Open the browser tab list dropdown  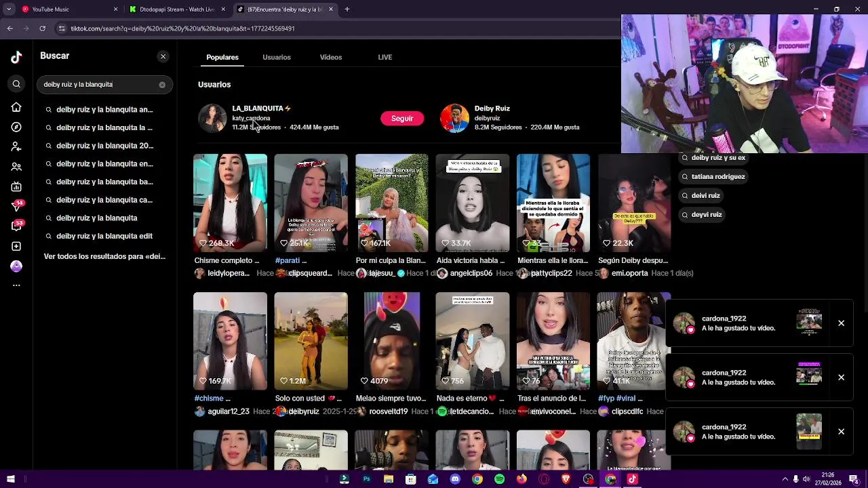click(9, 9)
